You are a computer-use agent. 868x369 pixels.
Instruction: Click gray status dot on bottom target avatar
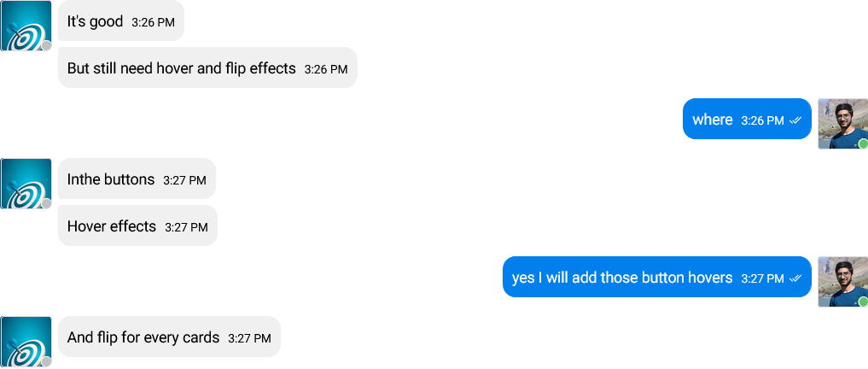(x=46, y=362)
